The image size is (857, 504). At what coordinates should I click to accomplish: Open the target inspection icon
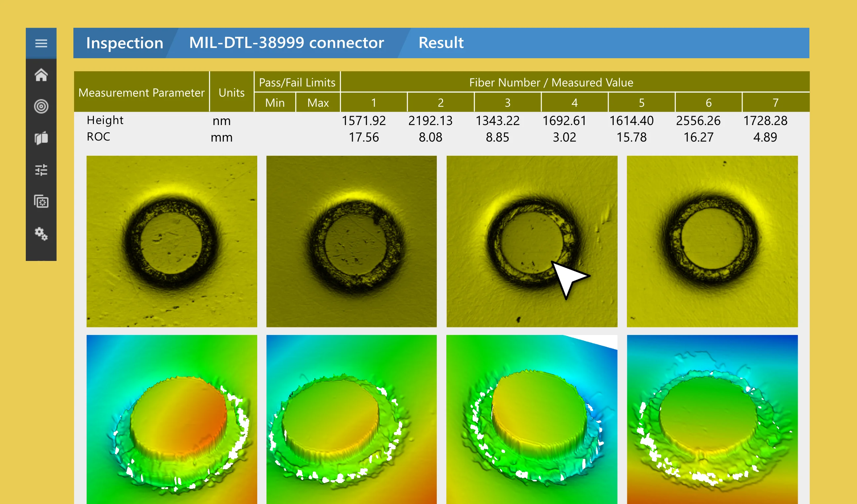click(x=41, y=106)
